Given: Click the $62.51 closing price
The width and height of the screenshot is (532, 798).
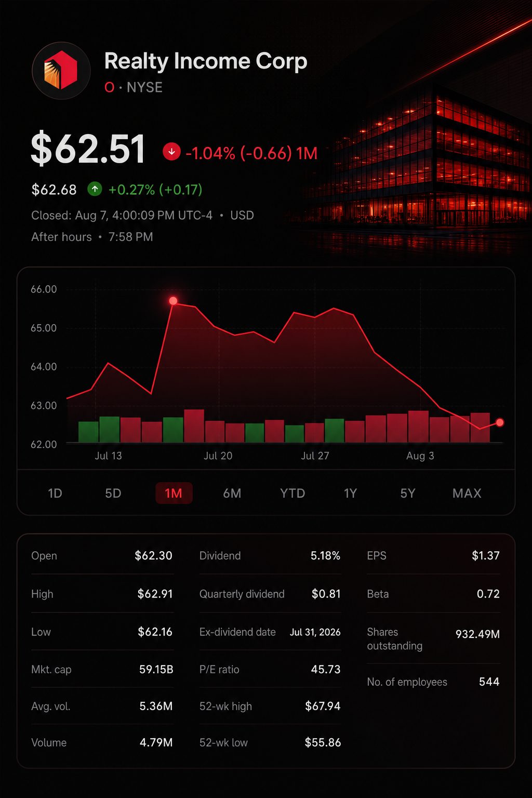Looking at the screenshot, I should click(x=88, y=150).
